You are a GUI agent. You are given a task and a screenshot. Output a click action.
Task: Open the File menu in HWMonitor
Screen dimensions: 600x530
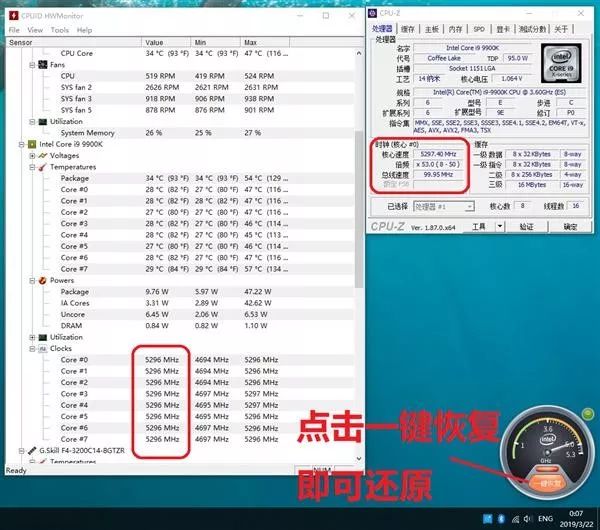14,30
